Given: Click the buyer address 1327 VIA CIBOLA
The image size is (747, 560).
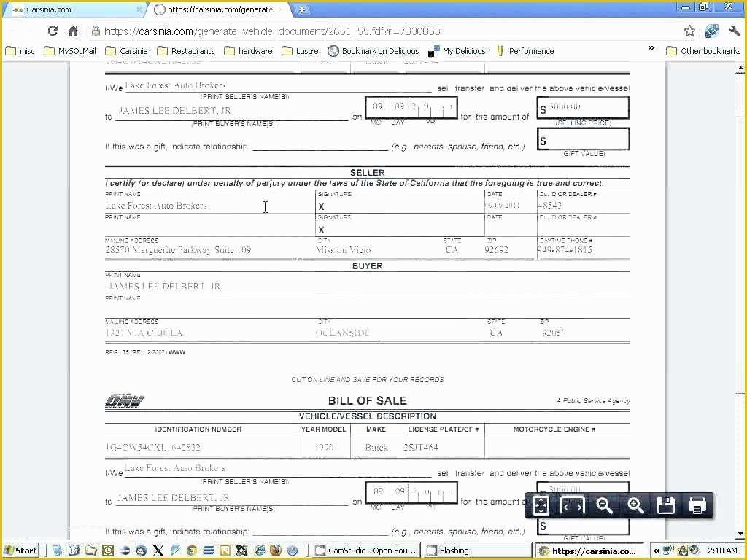Looking at the screenshot, I should point(144,332).
